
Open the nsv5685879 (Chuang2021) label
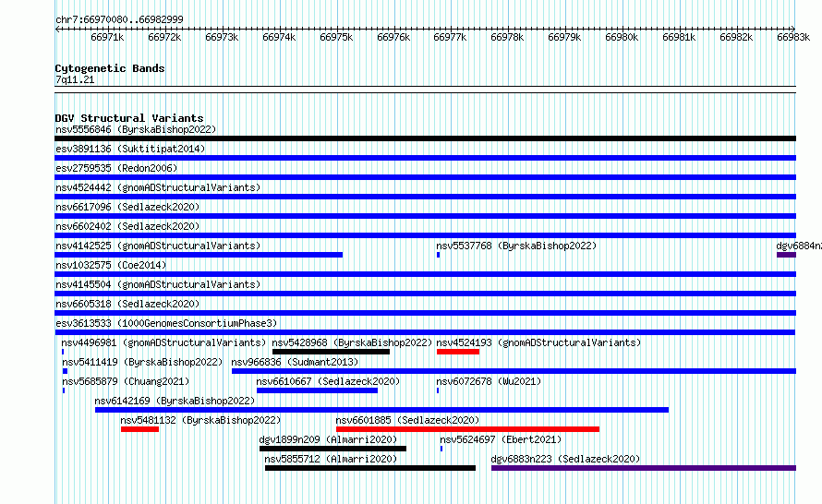point(126,381)
